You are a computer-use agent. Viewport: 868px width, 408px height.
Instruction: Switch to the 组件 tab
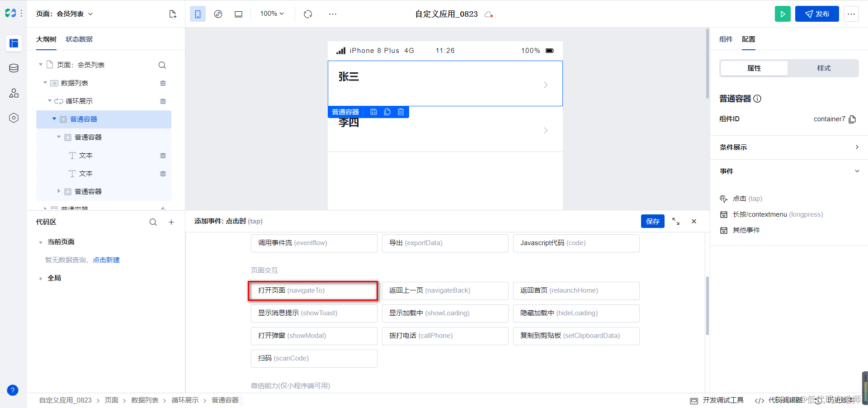726,39
